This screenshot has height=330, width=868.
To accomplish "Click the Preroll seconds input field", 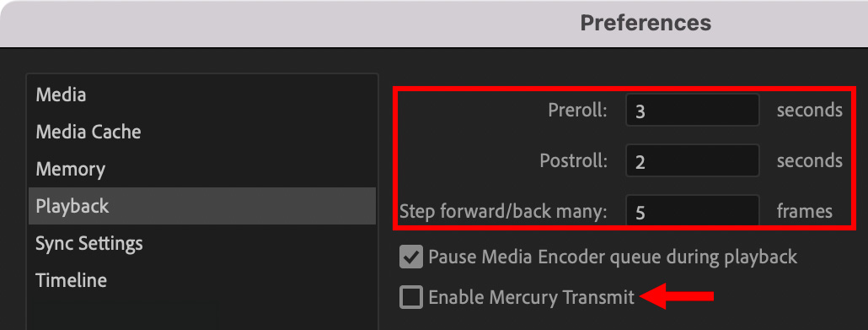I will pyautogui.click(x=693, y=111).
